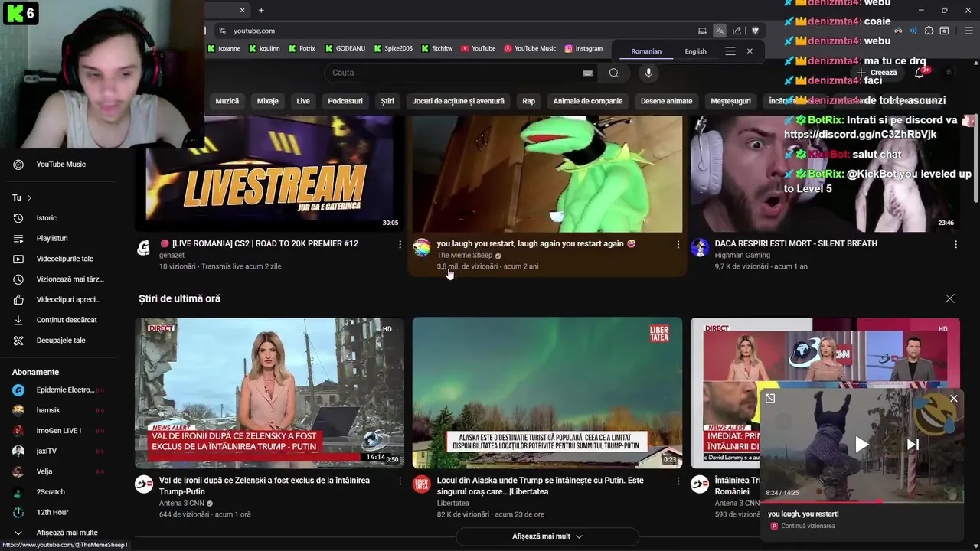Image resolution: width=980 pixels, height=551 pixels.
Task: Open menu for DACA RESPIRI ESTI MORT video
Action: [955, 244]
